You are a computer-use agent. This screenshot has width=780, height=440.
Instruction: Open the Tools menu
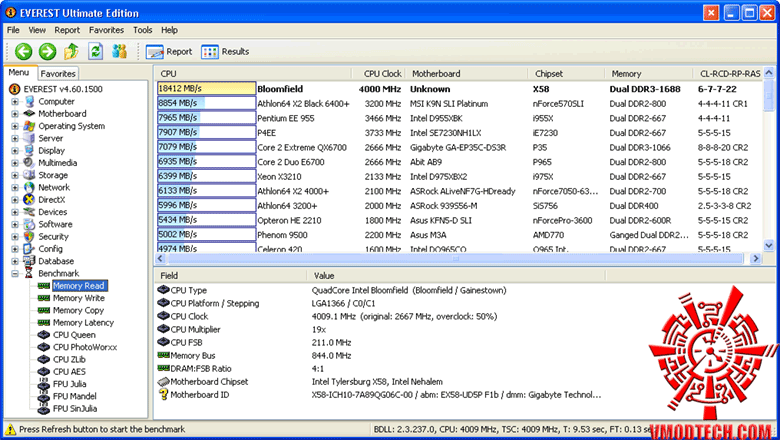[143, 31]
